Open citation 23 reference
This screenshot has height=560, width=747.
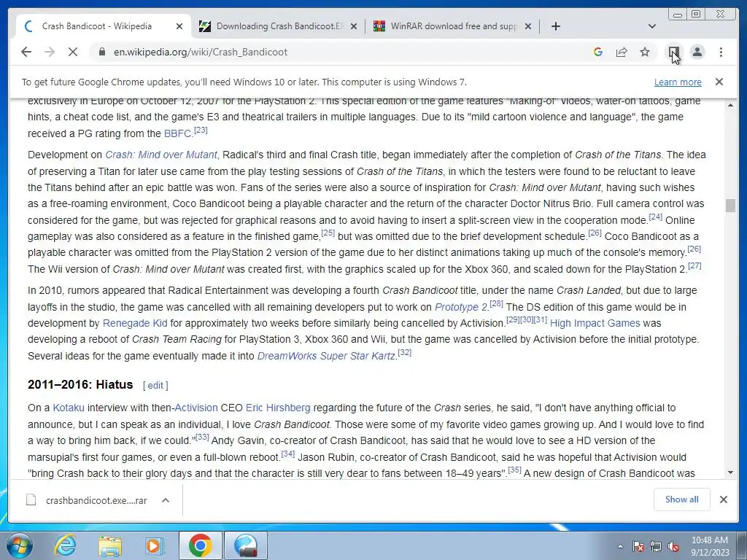point(201,130)
